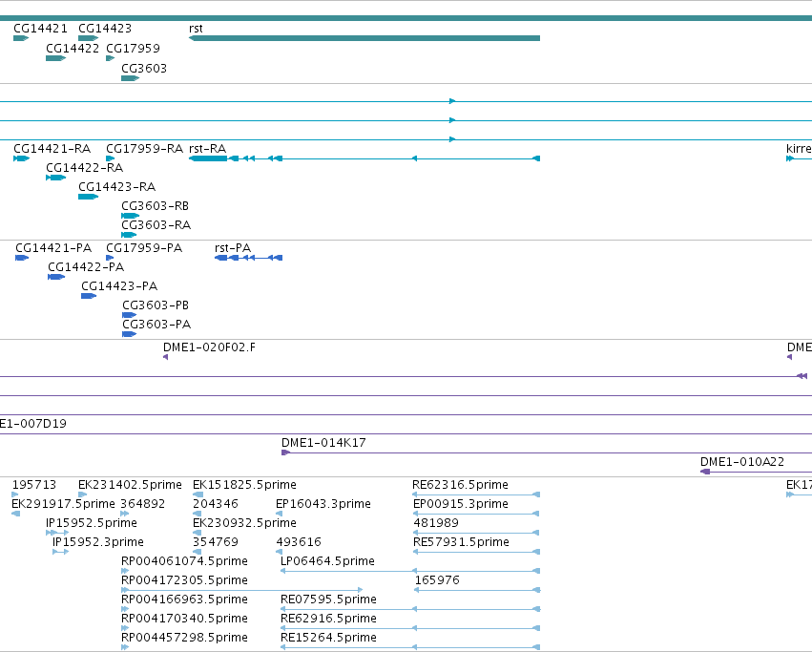Image resolution: width=812 pixels, height=652 pixels.
Task: Click the EP00915.3prime EST label
Action: (461, 504)
